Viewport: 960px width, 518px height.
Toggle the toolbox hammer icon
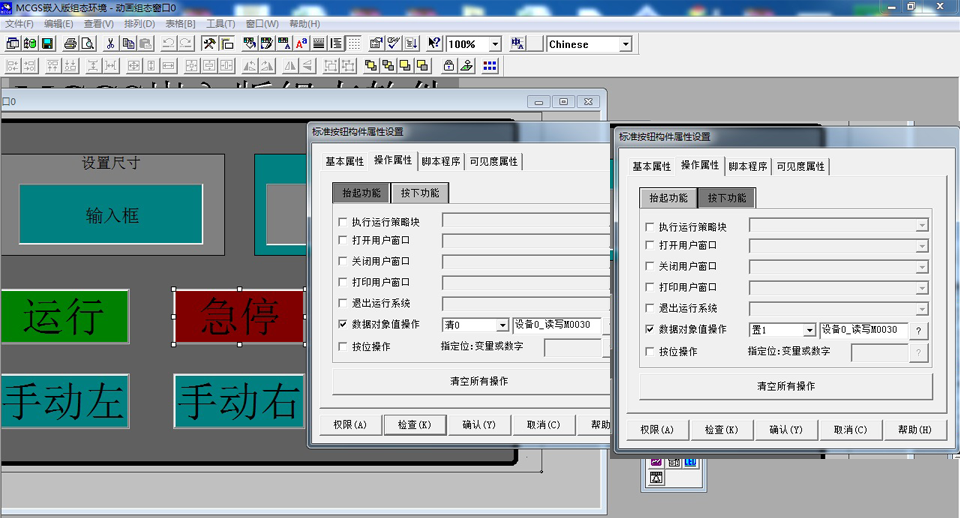coord(209,44)
